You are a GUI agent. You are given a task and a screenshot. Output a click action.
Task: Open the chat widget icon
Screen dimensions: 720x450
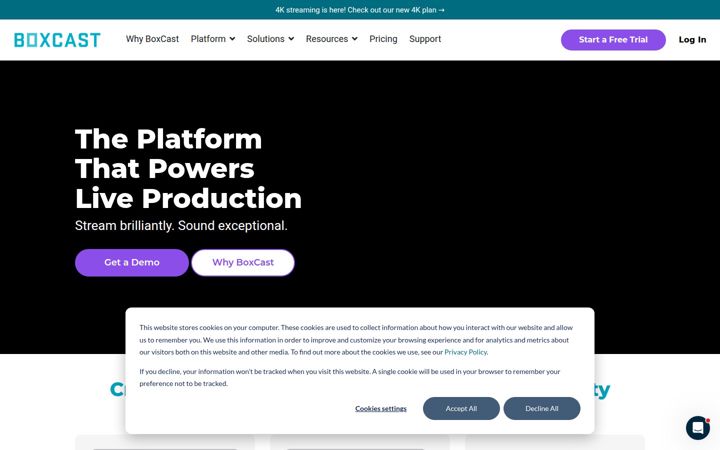[698, 428]
